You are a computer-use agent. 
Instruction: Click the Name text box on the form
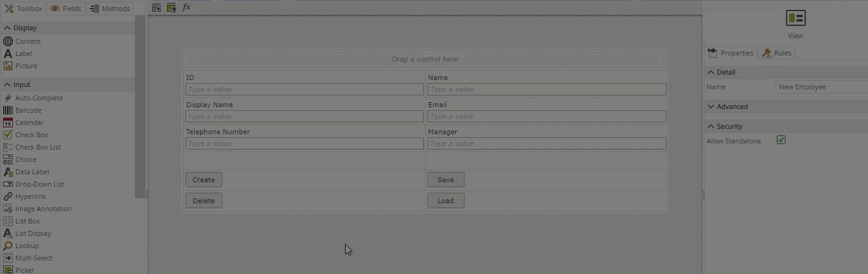[547, 89]
